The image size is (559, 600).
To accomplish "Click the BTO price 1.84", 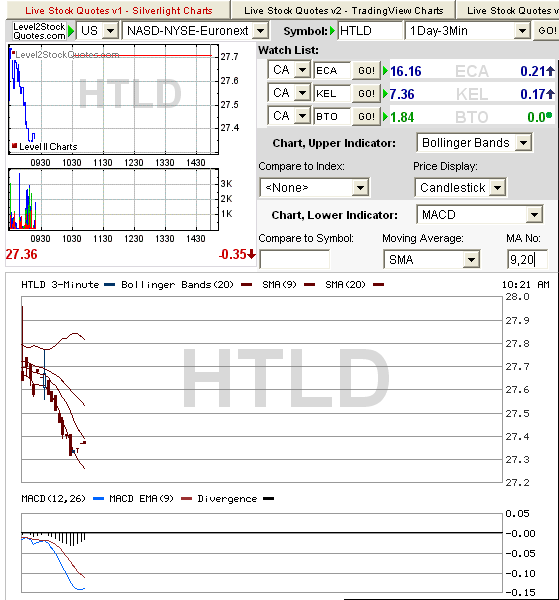I will tap(402, 117).
